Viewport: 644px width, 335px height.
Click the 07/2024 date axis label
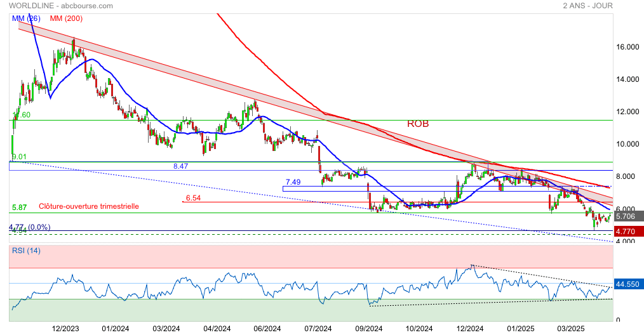coord(318,329)
